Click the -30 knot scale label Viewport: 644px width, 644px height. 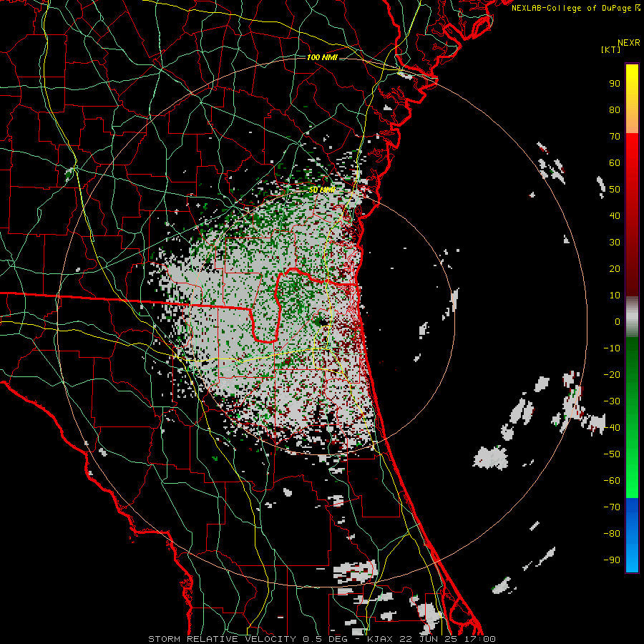click(612, 401)
